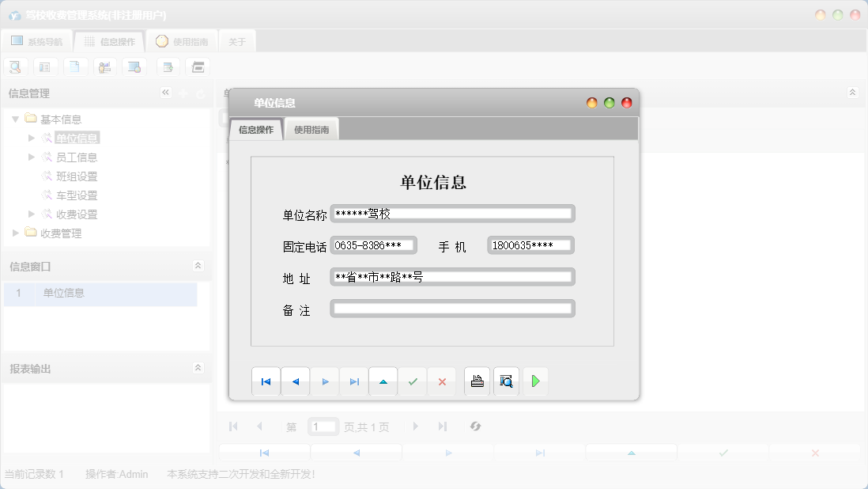Screen dimensions: 868x489
Task: Select 信息操作 tab in the dialog
Action: point(256,130)
